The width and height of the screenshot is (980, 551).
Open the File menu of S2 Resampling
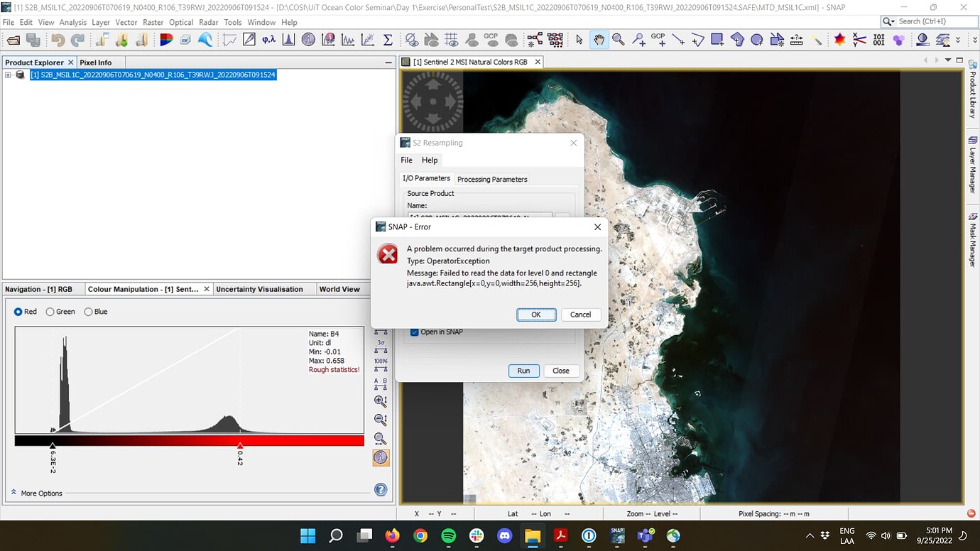(x=406, y=160)
